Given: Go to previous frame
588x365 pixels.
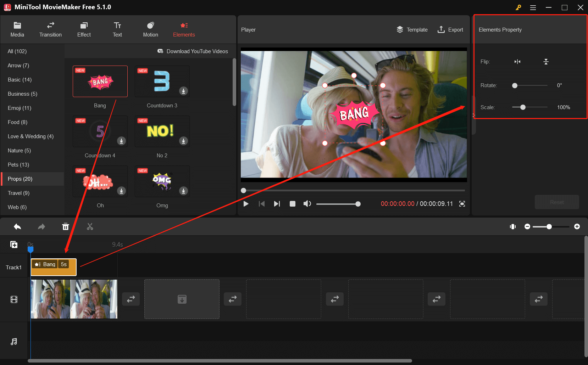Looking at the screenshot, I should [262, 204].
